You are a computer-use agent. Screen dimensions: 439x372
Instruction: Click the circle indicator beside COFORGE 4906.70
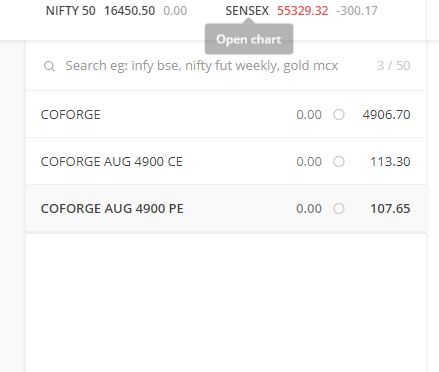[x=339, y=115]
